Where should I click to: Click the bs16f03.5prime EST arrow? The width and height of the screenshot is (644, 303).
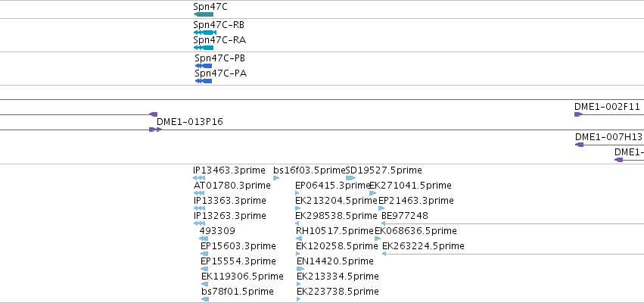pyautogui.click(x=276, y=178)
